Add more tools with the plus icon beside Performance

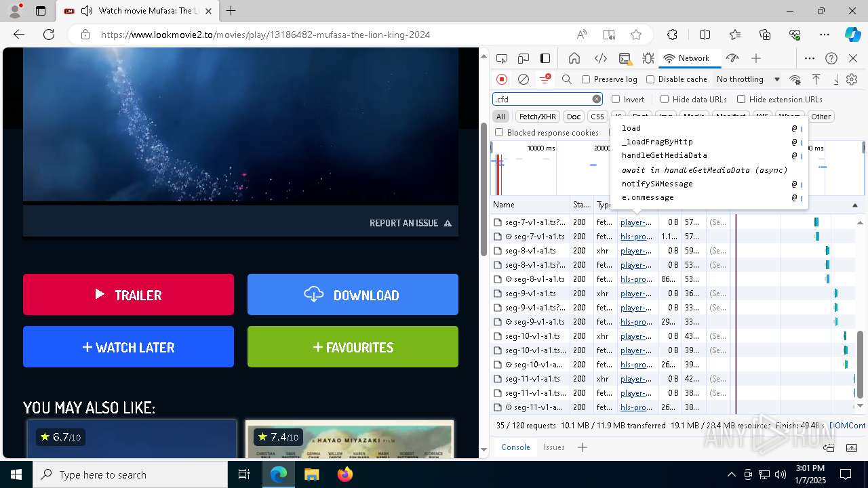pyautogui.click(x=756, y=58)
